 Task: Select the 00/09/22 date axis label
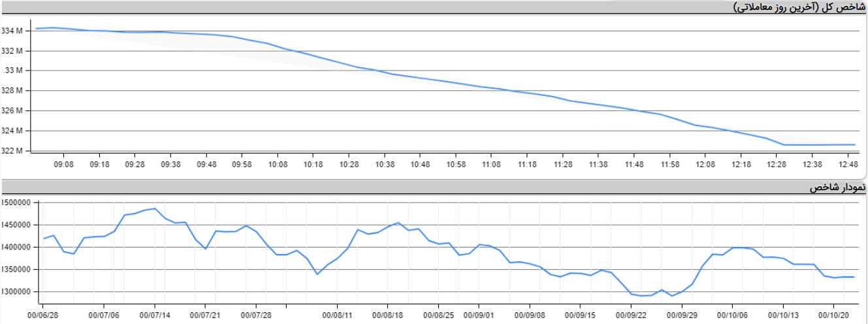(x=632, y=315)
